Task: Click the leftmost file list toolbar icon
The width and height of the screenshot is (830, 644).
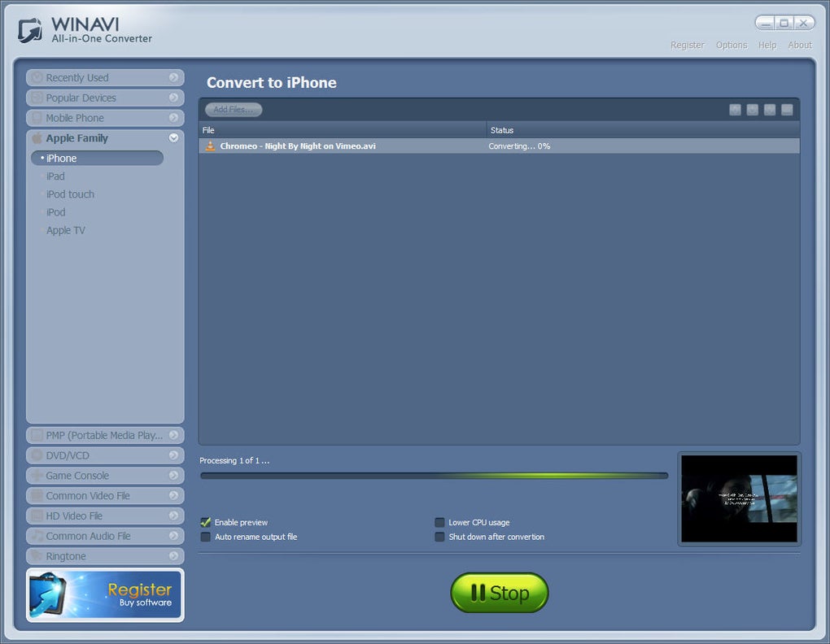Action: (x=735, y=110)
